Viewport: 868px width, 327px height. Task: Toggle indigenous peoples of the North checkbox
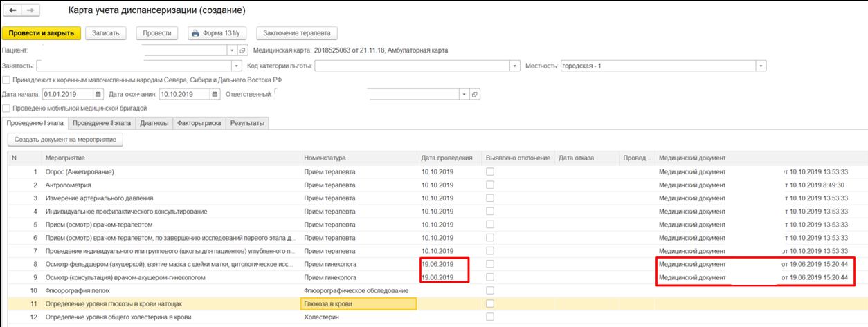(6, 80)
